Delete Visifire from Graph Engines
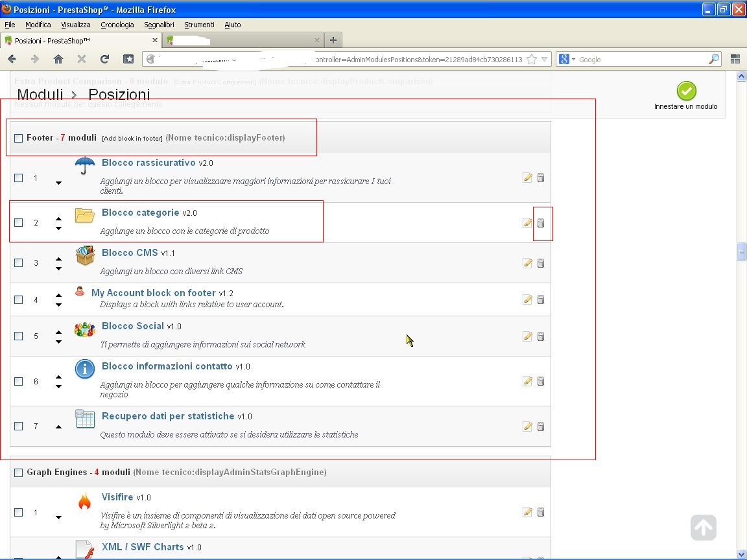This screenshot has width=747, height=560. (541, 512)
